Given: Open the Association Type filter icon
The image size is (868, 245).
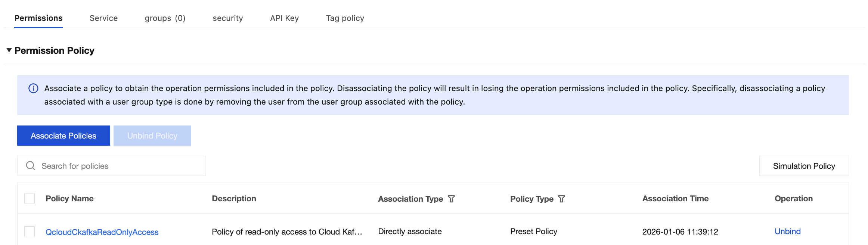Looking at the screenshot, I should click(x=451, y=199).
